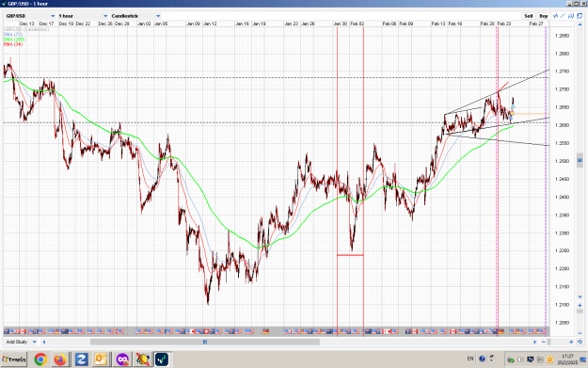Click the Buy button
Viewport: 588px width, 368px height.
544,16
